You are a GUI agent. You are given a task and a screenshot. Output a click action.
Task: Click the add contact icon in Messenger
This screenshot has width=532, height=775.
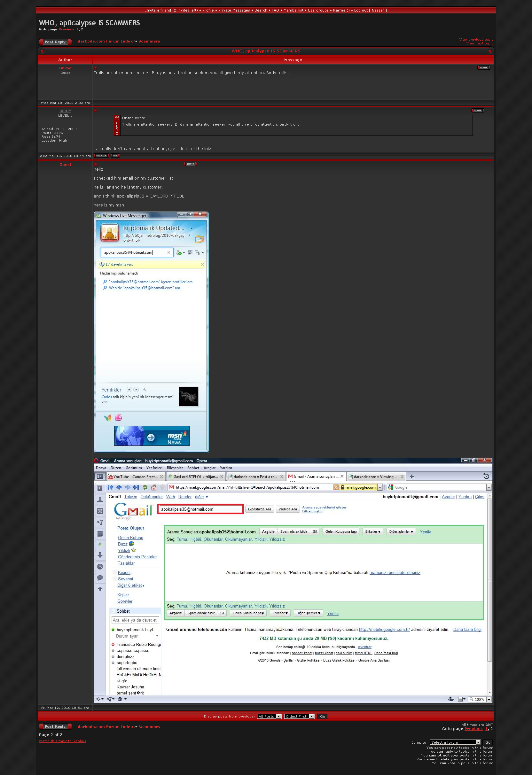179,252
